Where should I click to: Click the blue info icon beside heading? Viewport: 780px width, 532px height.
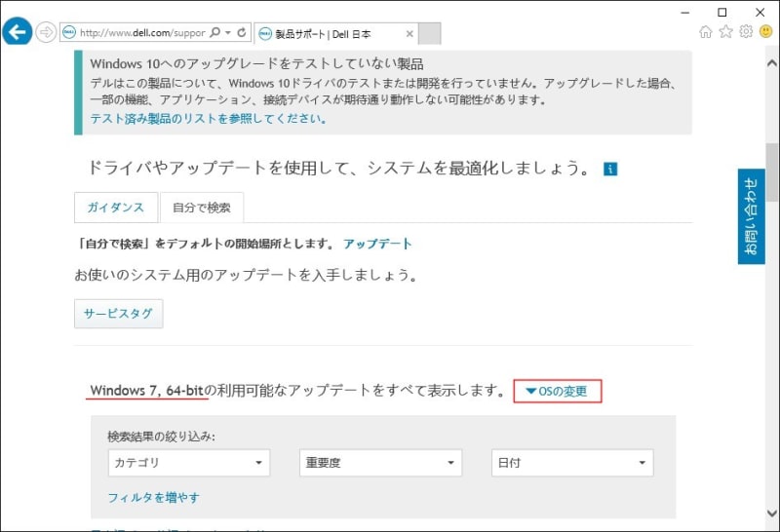click(x=610, y=169)
